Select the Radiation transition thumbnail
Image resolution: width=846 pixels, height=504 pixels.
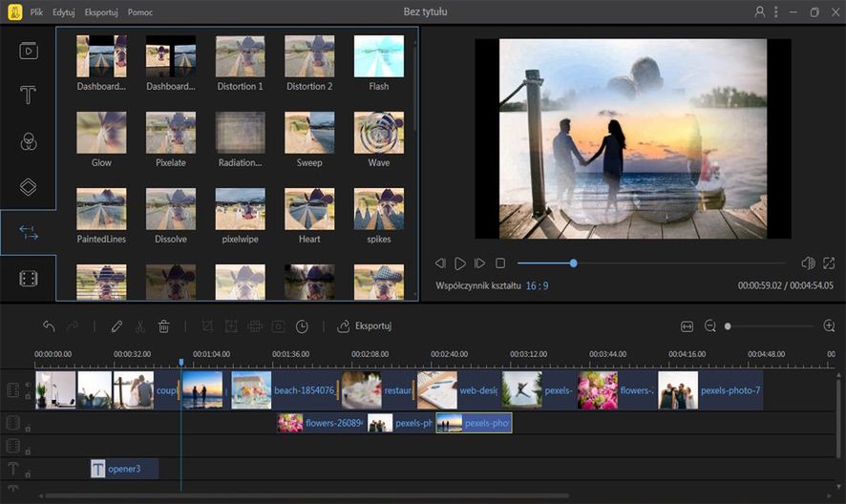point(240,133)
